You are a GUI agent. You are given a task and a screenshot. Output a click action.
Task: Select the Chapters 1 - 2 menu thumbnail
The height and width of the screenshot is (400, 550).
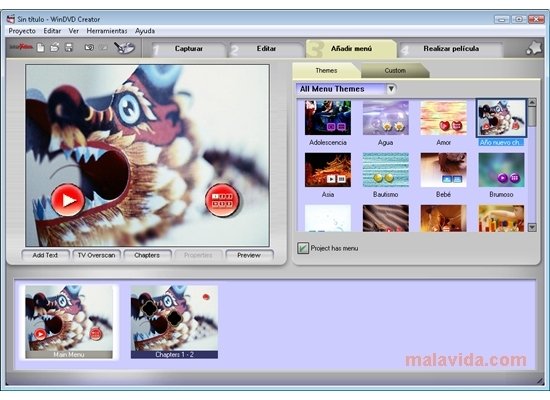click(174, 322)
